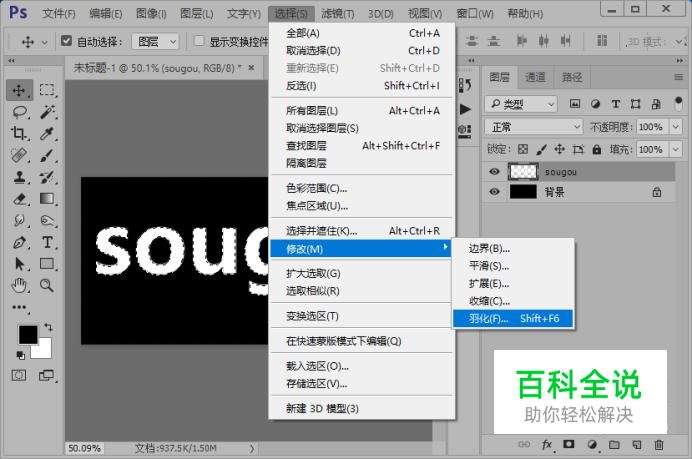
Task: Select the Path Selection tool
Action: pyautogui.click(x=19, y=264)
